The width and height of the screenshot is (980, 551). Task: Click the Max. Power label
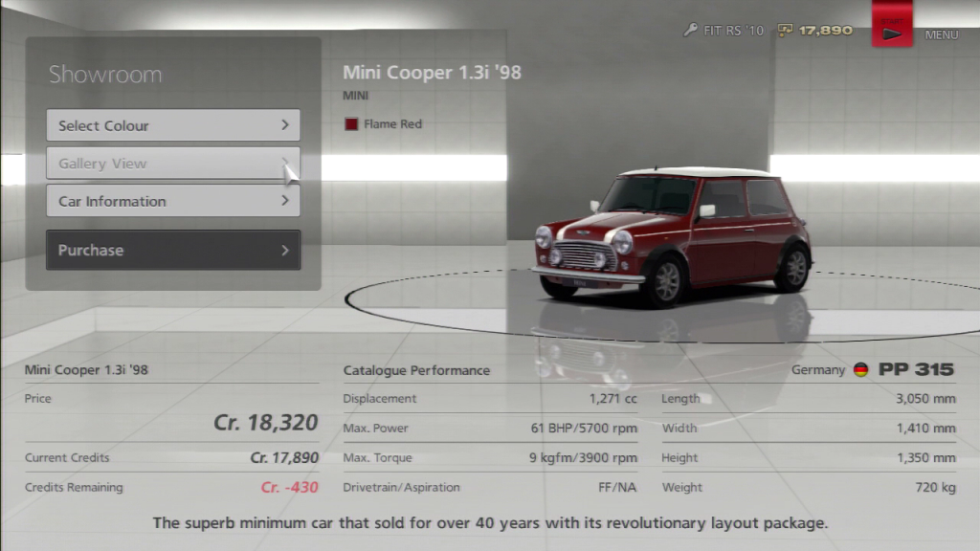tap(375, 428)
